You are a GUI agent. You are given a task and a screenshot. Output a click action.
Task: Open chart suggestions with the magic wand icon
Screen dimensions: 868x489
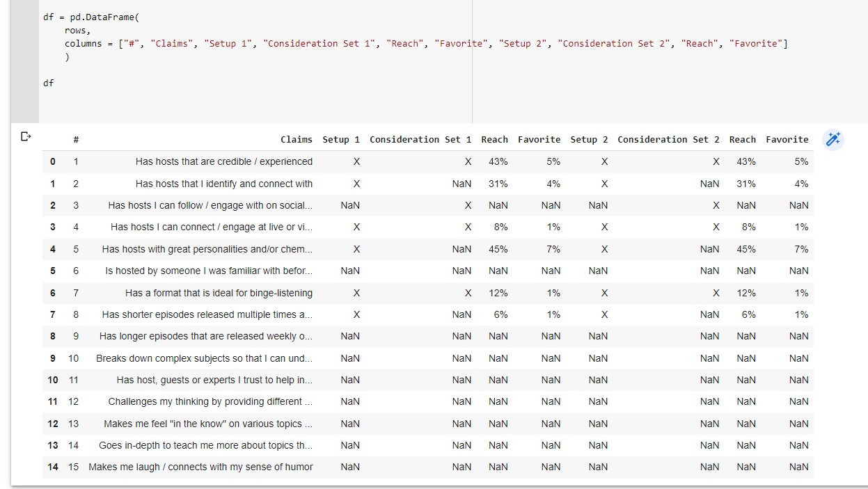click(833, 139)
